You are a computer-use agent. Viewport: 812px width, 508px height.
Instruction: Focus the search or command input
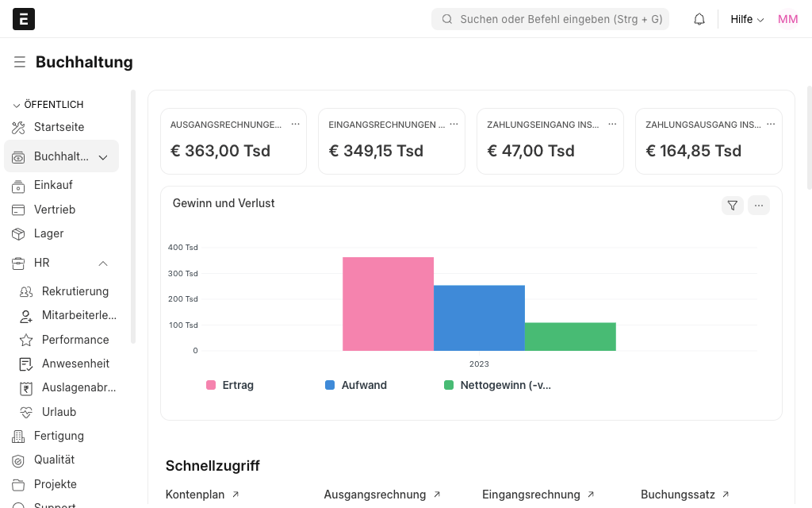(x=550, y=19)
